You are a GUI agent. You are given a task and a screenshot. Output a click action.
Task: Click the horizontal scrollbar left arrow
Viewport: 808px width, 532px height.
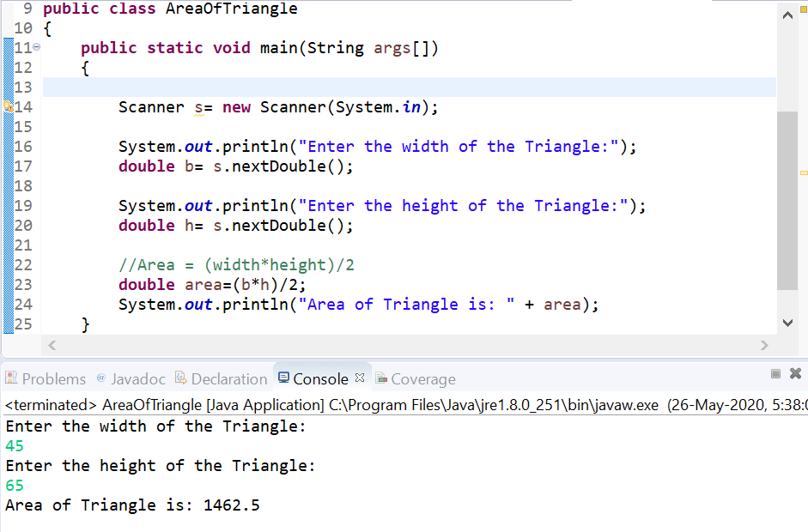(52, 345)
